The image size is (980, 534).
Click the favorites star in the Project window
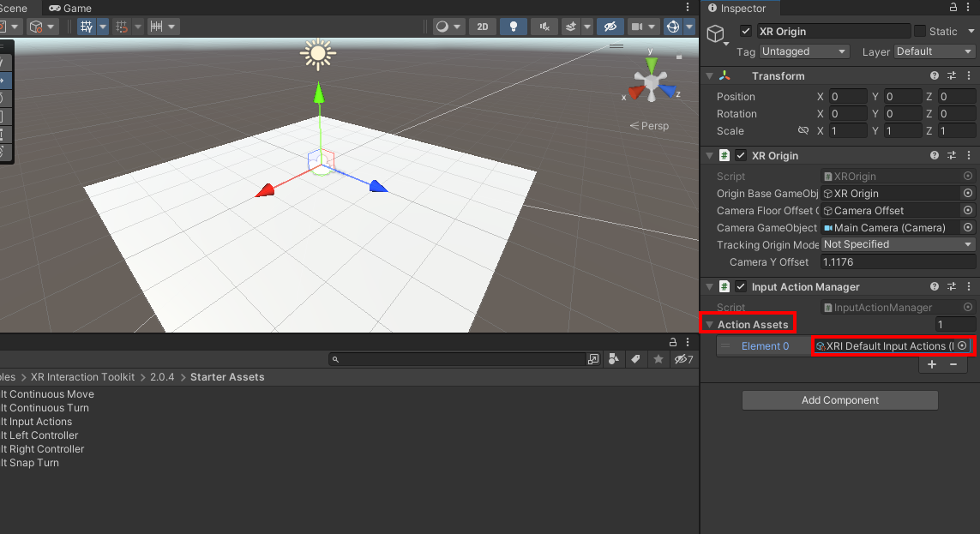pyautogui.click(x=657, y=358)
